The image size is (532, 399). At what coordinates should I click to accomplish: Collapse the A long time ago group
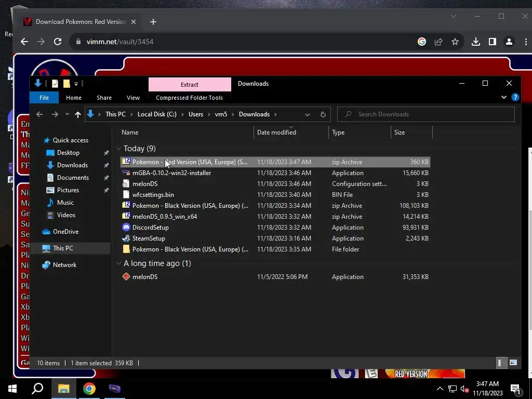pyautogui.click(x=118, y=263)
